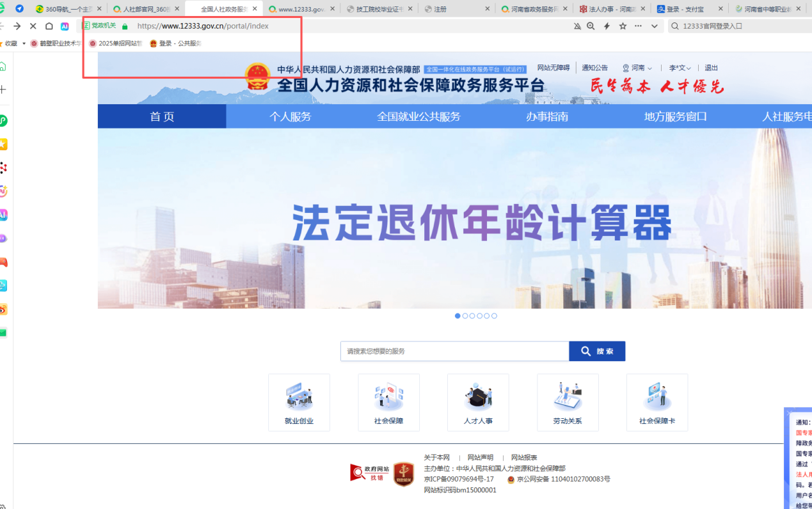
Task: Click the browser forward arrow
Action: coord(17,26)
